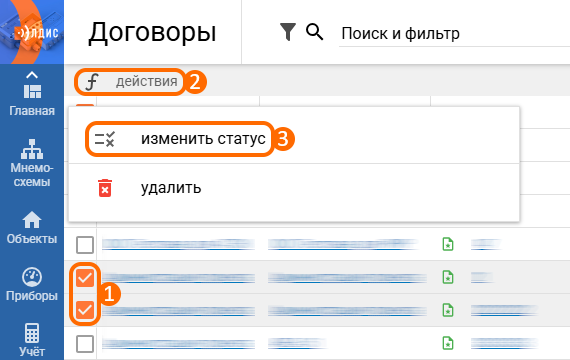Click the Договоры page title
Screen dimensions: 570x360
152,33
